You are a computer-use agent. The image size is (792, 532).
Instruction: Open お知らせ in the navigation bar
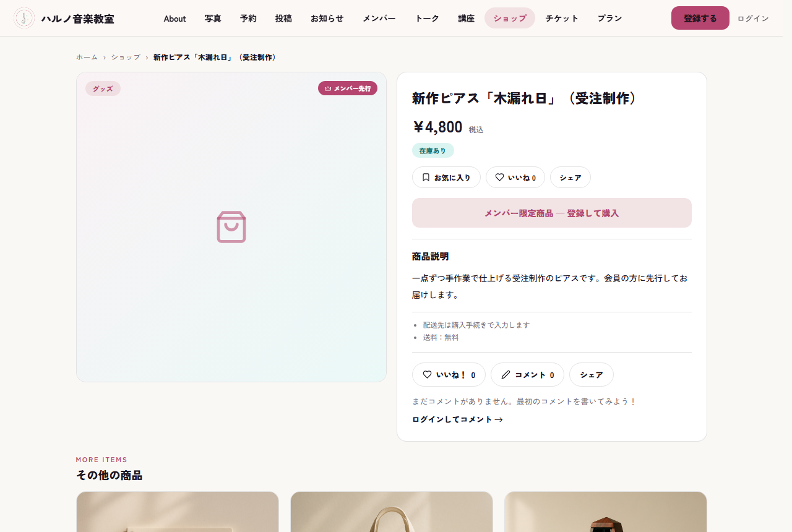(327, 19)
